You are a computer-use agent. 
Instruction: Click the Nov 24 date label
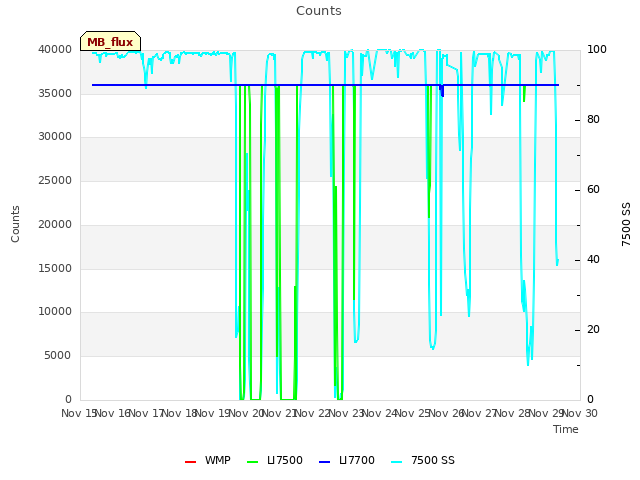(x=380, y=413)
